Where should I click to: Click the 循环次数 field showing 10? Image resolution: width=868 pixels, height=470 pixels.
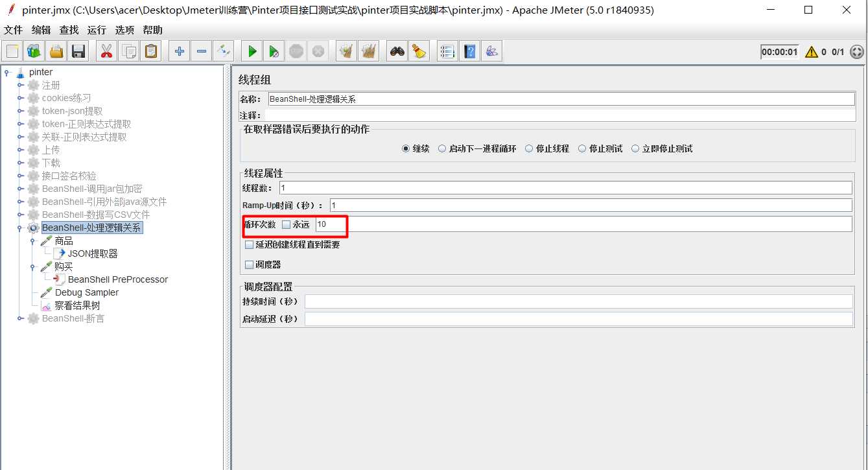(583, 224)
